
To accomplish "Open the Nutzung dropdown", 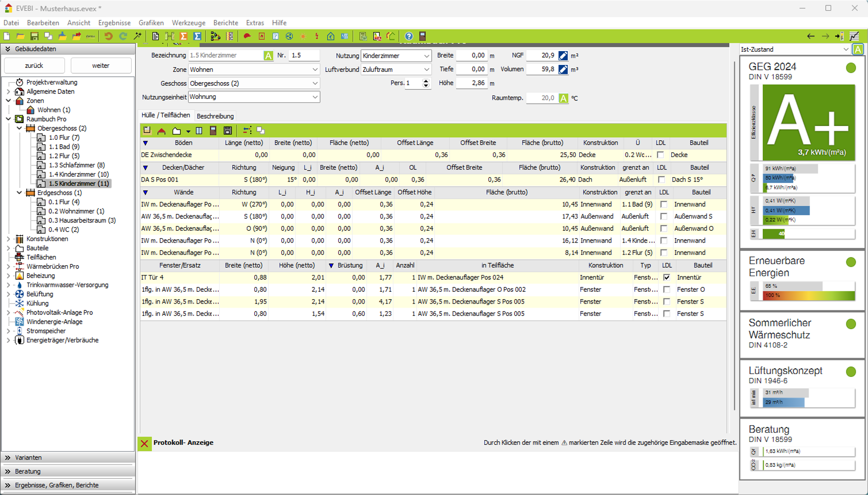I will click(x=426, y=56).
